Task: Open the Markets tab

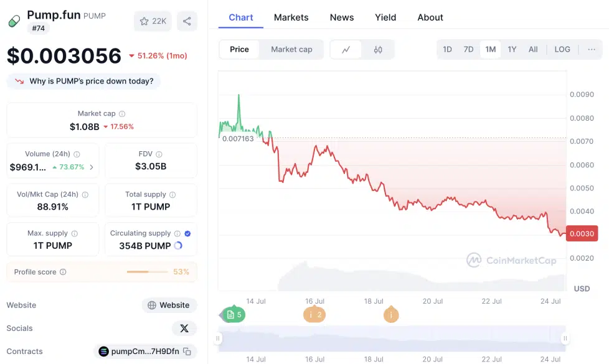Action: click(291, 17)
